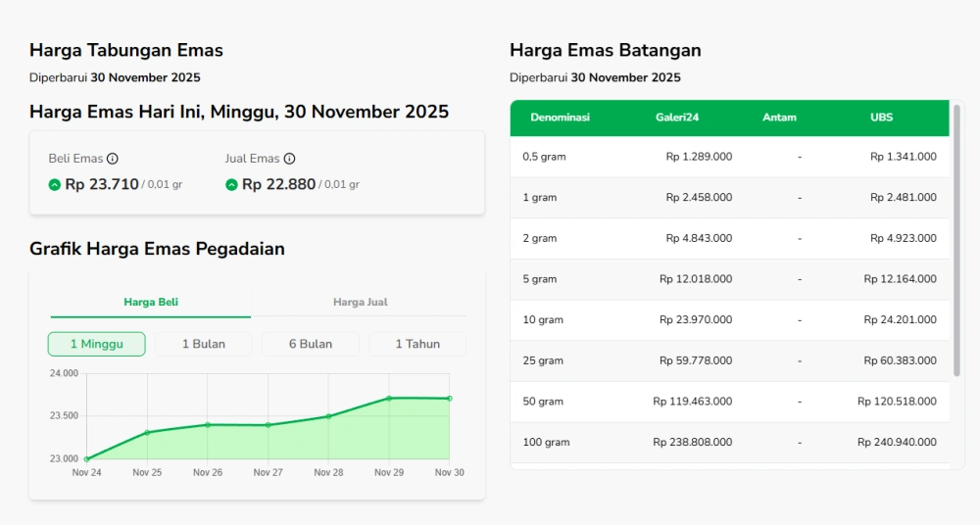Click the Harga Tabungan Emas heading
The width and height of the screenshot is (980, 525).
click(x=126, y=51)
